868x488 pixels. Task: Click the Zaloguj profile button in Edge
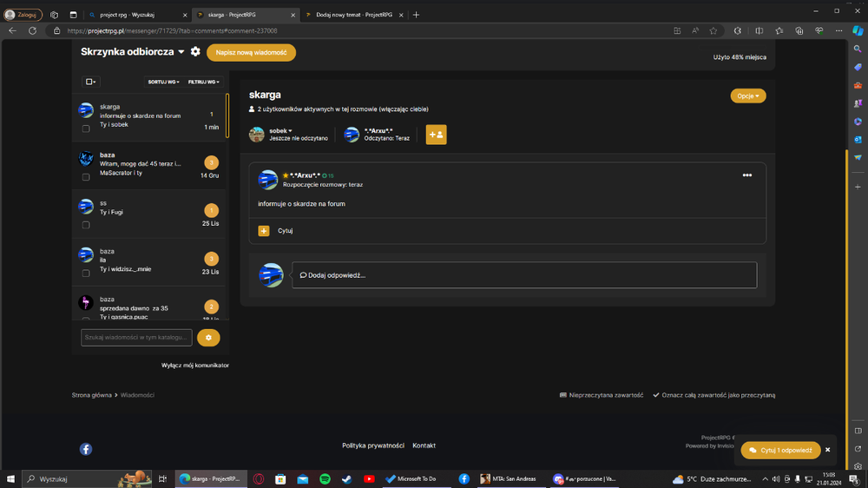(x=23, y=15)
